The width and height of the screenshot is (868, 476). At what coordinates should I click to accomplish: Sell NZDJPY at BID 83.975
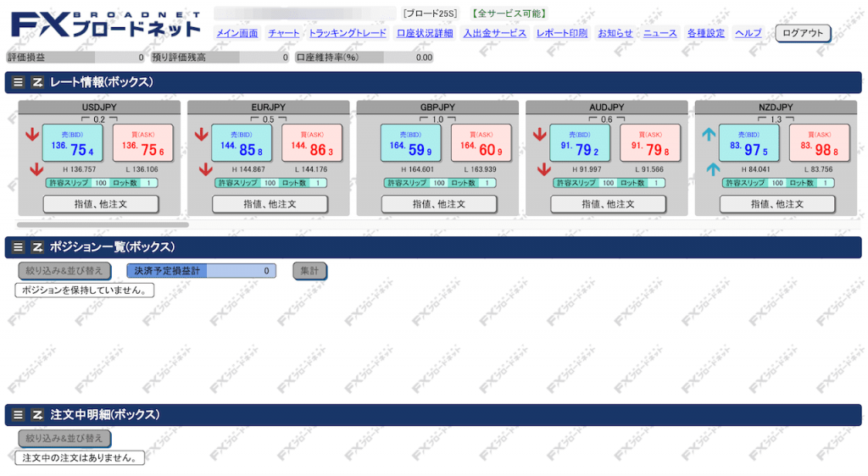[749, 143]
